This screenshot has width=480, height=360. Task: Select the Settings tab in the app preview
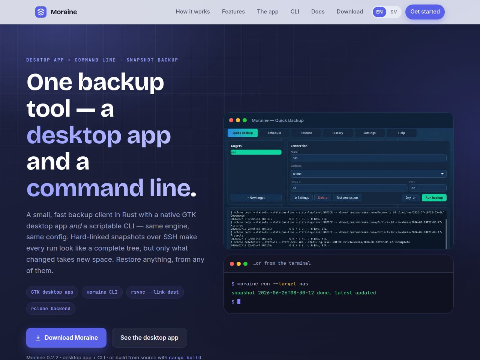click(370, 133)
